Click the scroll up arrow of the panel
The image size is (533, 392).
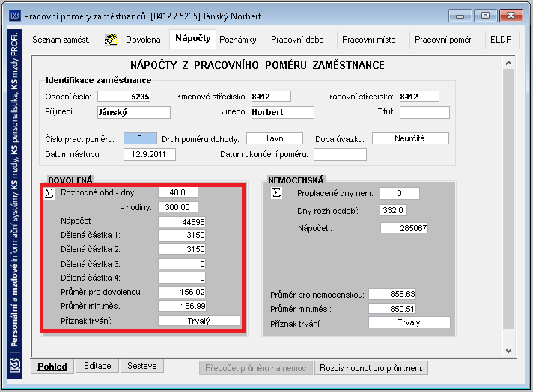pyautogui.click(x=508, y=63)
